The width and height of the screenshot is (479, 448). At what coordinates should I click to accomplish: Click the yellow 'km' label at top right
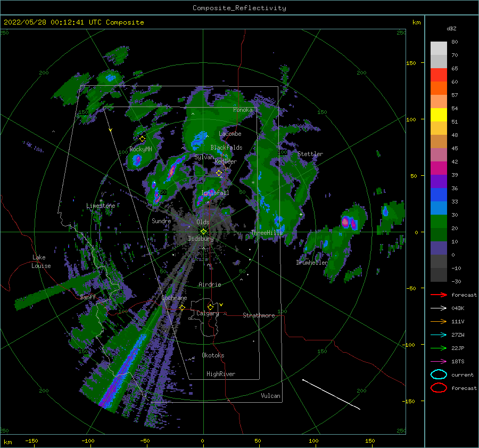(416, 22)
